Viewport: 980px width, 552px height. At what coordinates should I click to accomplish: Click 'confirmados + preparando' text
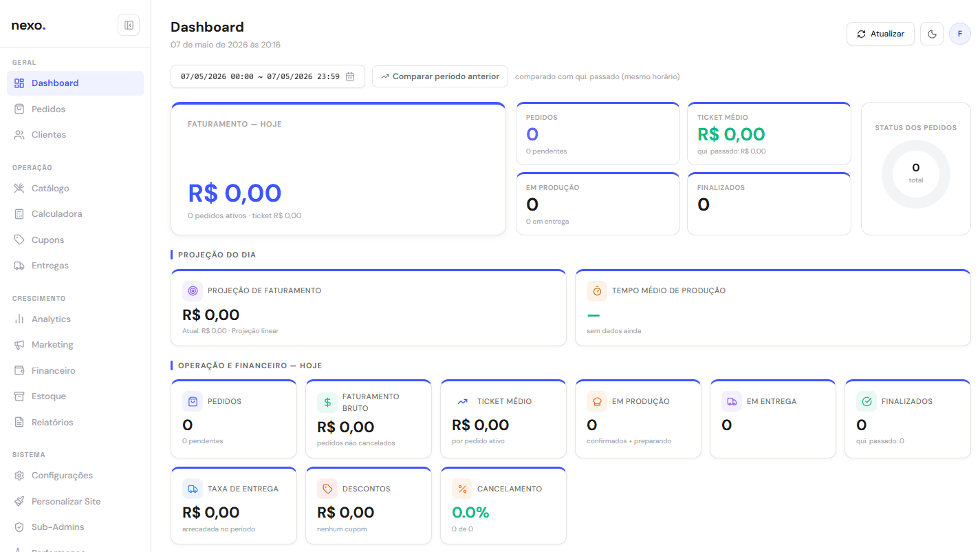[x=629, y=441]
